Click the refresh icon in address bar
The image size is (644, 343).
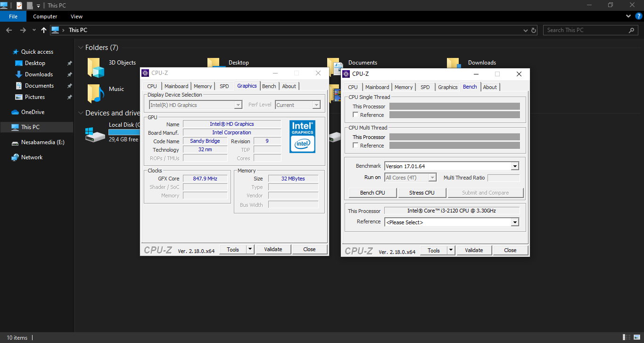[534, 30]
